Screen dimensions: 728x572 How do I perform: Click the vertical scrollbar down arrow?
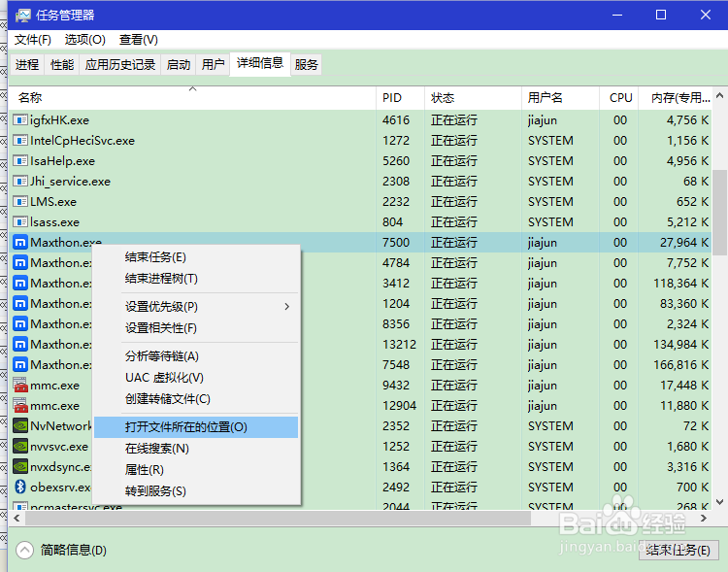point(719,502)
